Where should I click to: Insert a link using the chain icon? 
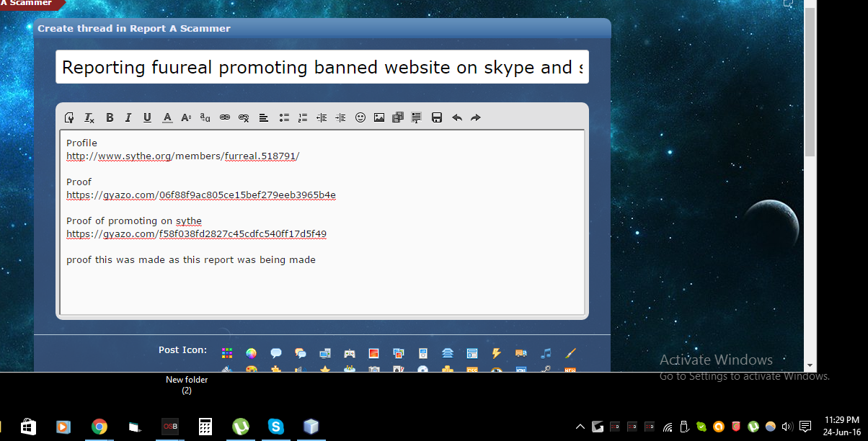pyautogui.click(x=225, y=117)
